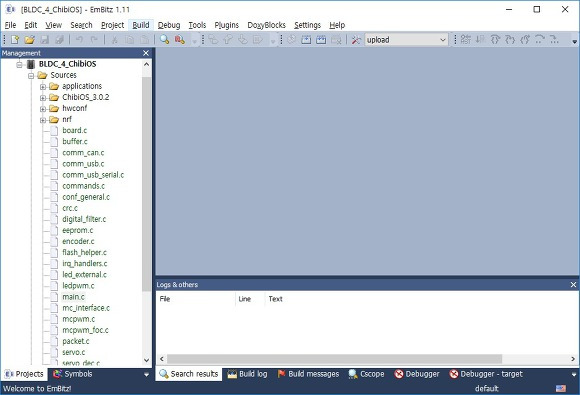
Task: Open the Tools menu
Action: (197, 25)
